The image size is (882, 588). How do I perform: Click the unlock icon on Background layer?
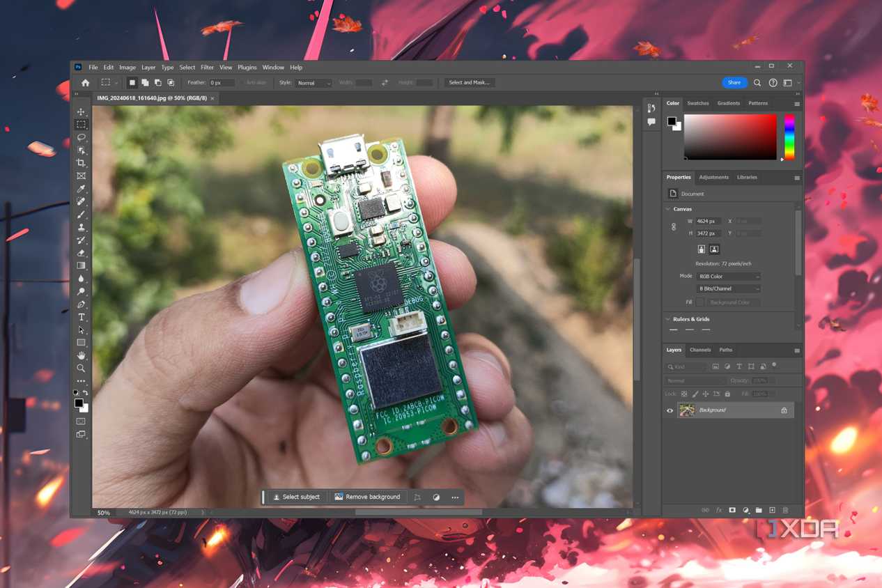[x=784, y=410]
